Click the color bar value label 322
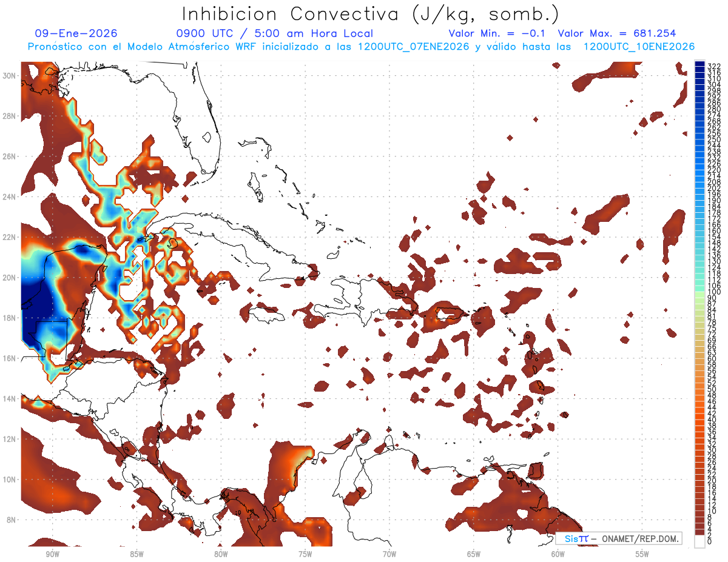The height and width of the screenshot is (562, 728). tap(713, 66)
